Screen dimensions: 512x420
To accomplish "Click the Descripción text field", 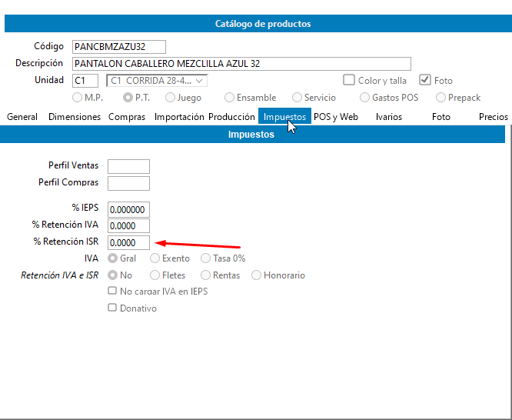I will (241, 64).
